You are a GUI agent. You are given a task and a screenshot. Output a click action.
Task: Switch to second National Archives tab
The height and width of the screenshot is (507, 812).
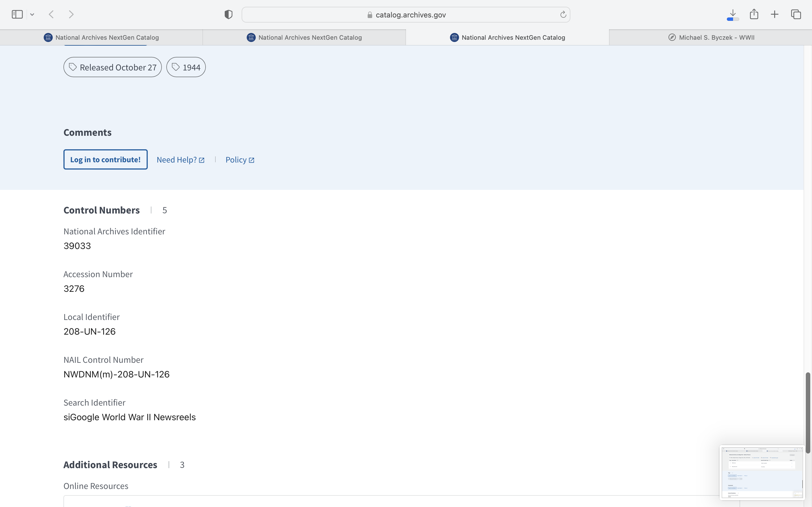304,37
